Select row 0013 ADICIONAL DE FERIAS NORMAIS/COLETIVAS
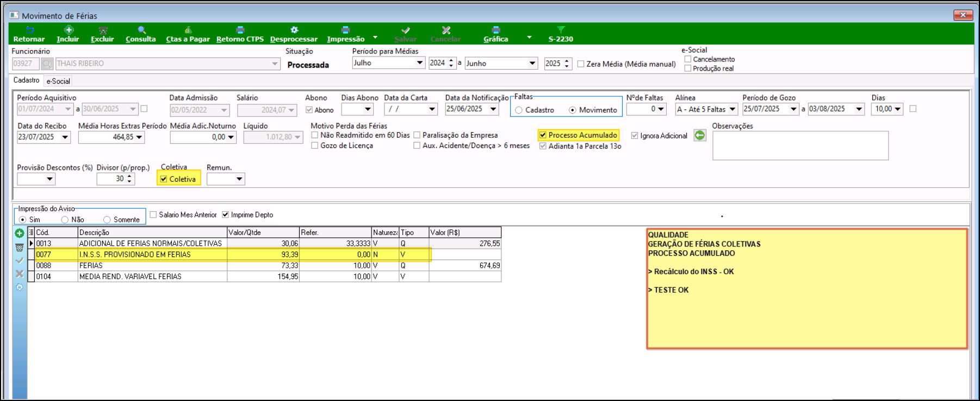This screenshot has height=401, width=980. [269, 243]
